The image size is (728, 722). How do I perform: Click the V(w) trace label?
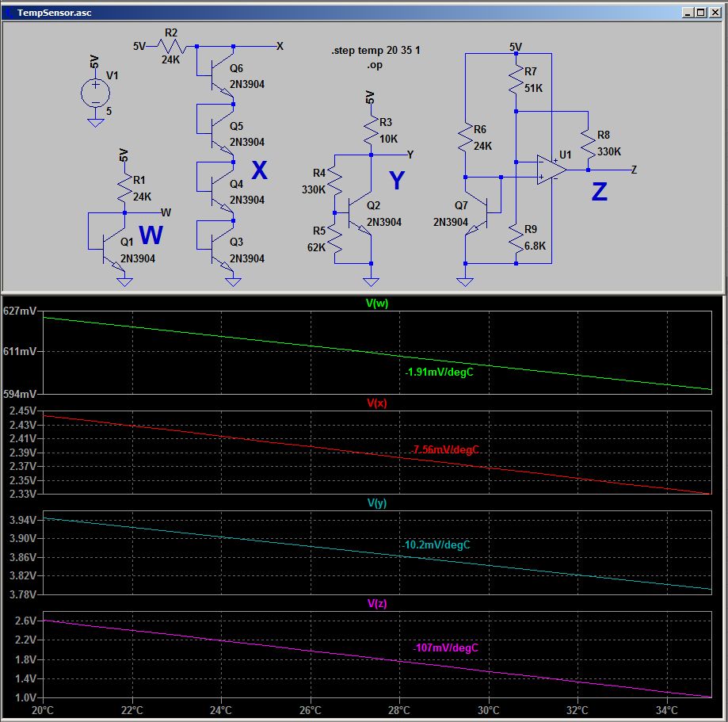pyautogui.click(x=376, y=303)
